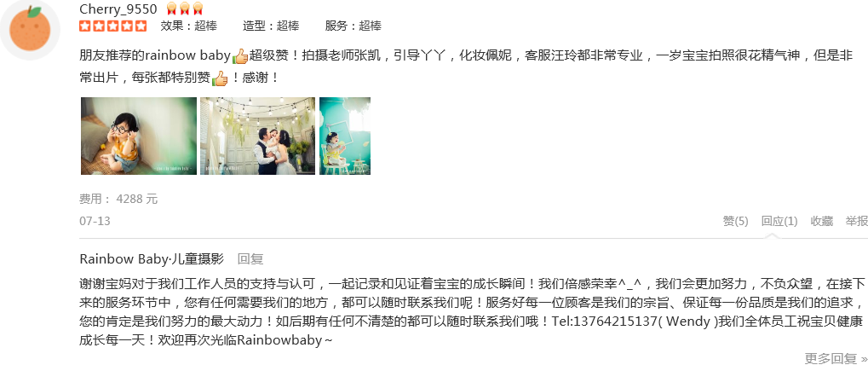
Task: Click the 07-13 review date
Action: 95,221
